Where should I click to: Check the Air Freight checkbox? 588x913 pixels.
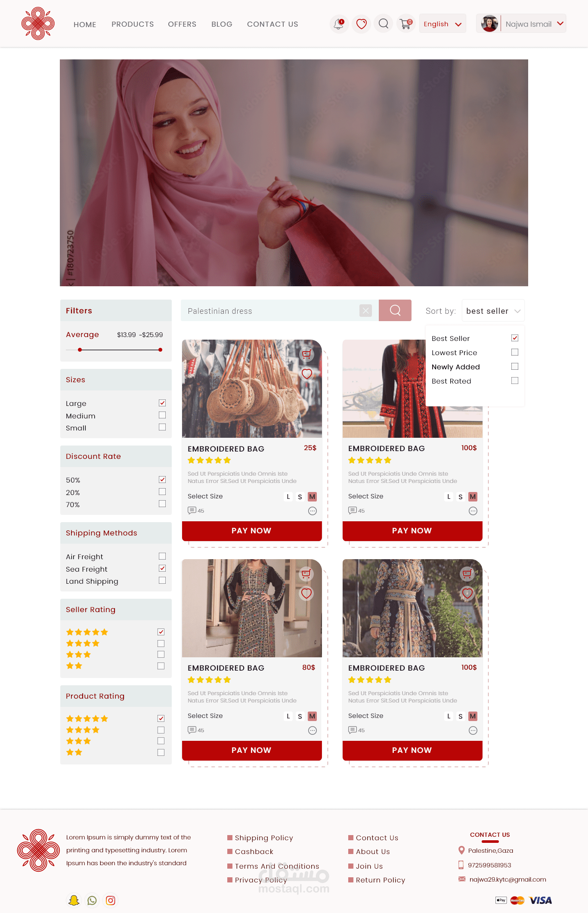[x=162, y=556]
